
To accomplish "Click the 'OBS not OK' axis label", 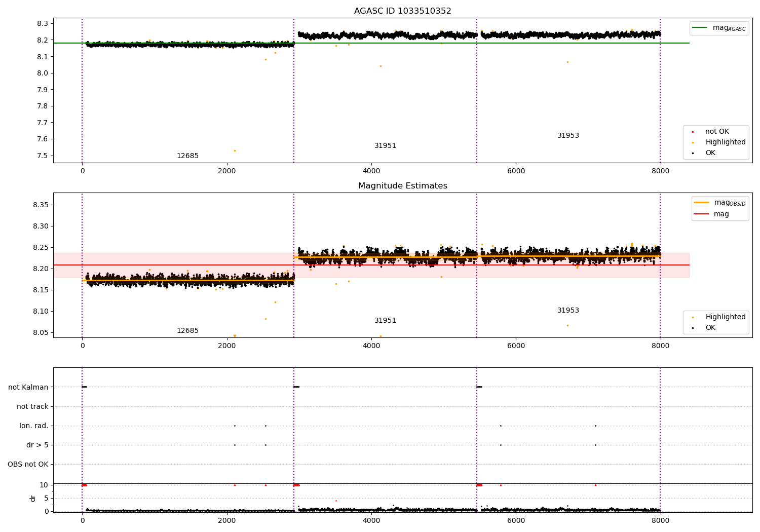I will 28,464.
